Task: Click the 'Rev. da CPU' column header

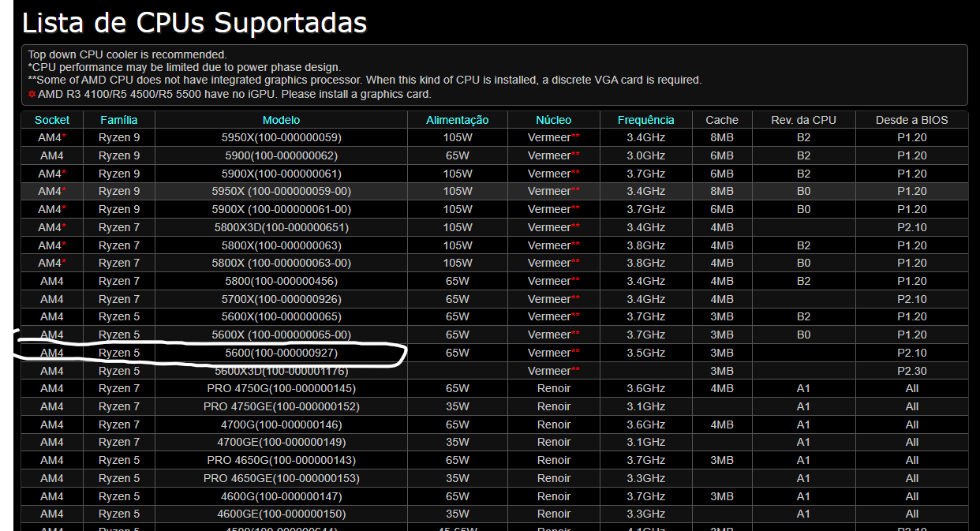Action: (803, 120)
